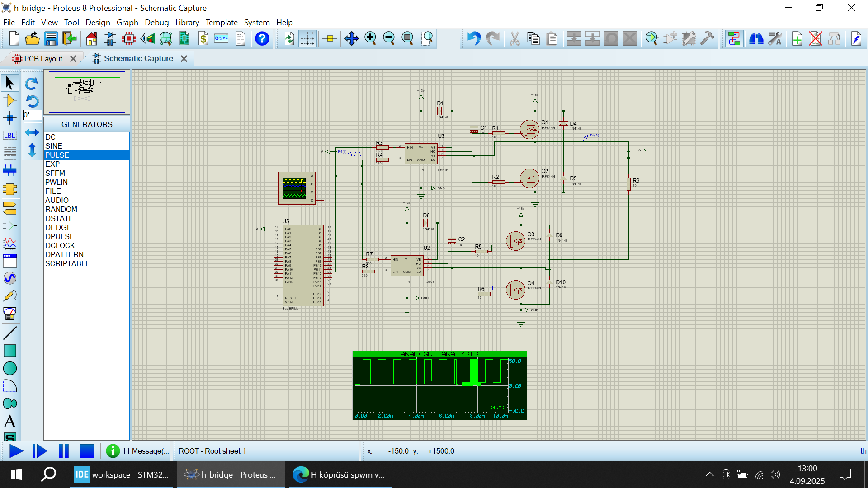Select the 2D line drawing tool
Viewport: 868px width, 488px height.
tap(9, 333)
